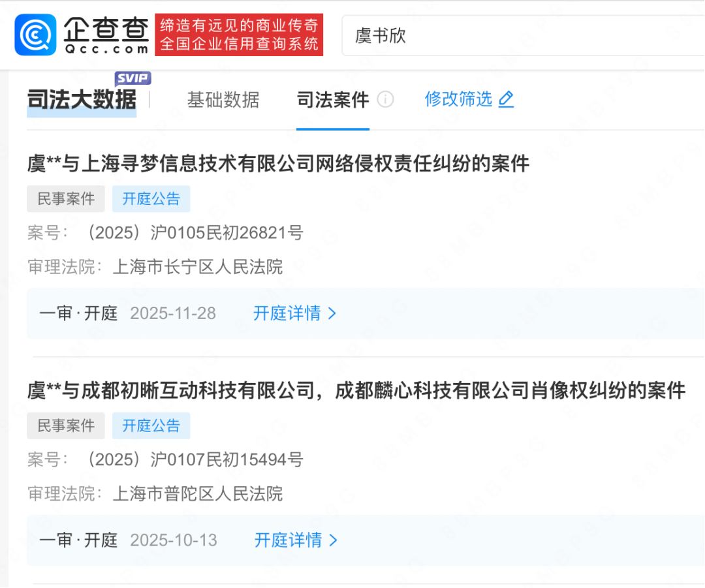Viewport: 705px width, 588px height.
Task: Click the chevron after second 开庭详情
Action: (x=333, y=540)
